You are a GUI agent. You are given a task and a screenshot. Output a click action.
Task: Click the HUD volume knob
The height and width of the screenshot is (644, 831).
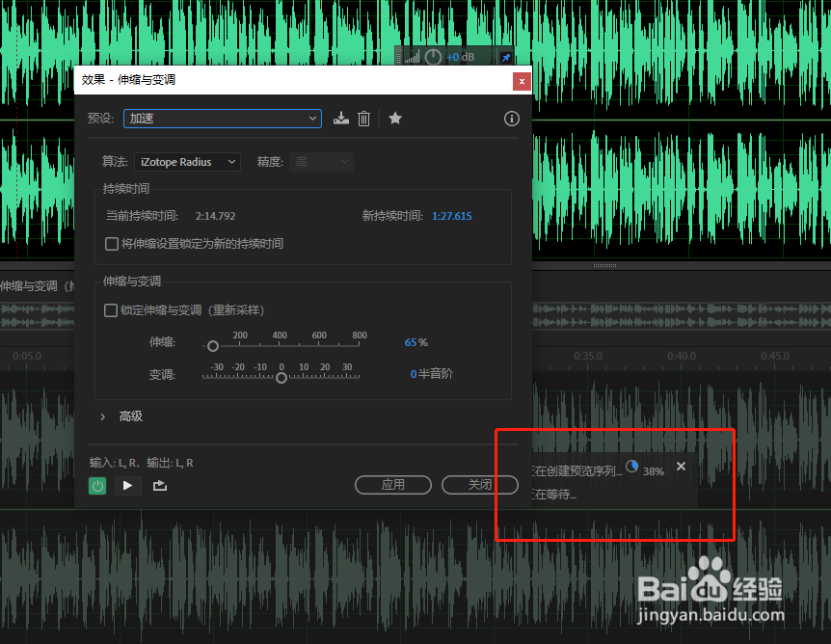tap(433, 57)
